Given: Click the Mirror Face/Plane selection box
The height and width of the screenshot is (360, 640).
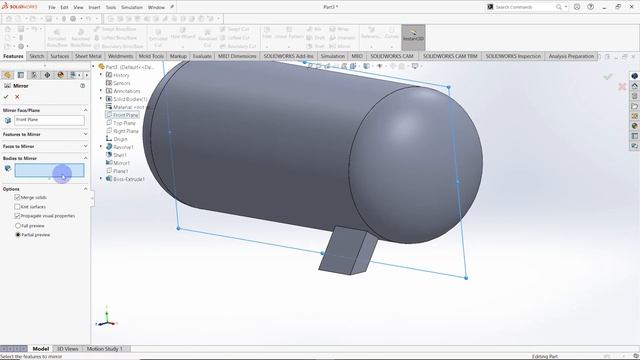Looking at the screenshot, I should pos(49,120).
